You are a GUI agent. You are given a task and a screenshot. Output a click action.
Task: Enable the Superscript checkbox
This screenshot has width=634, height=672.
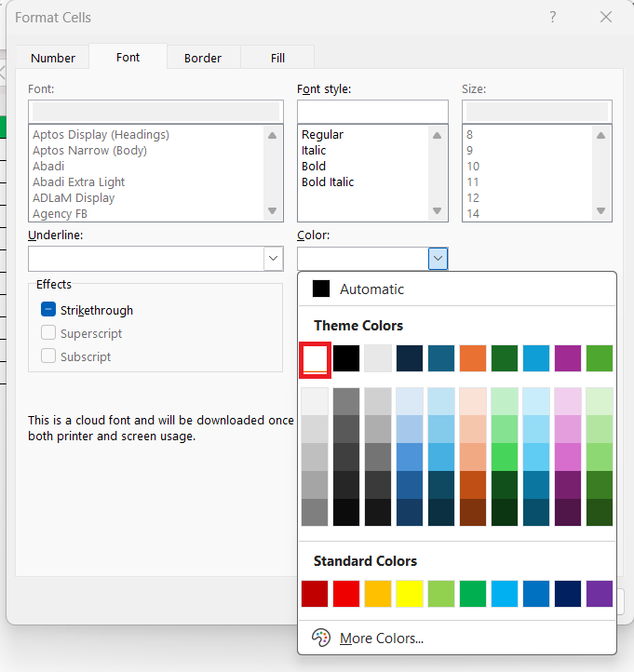click(48, 332)
